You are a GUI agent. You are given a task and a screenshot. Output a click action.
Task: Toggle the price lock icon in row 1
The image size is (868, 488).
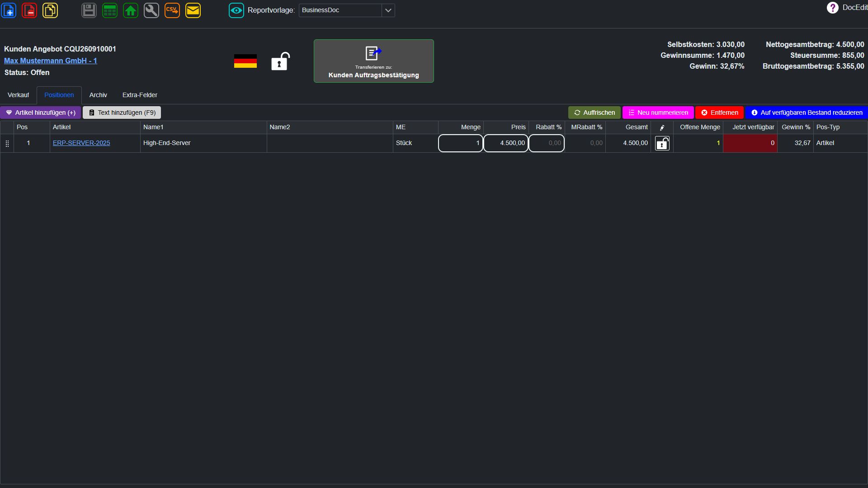(x=662, y=143)
